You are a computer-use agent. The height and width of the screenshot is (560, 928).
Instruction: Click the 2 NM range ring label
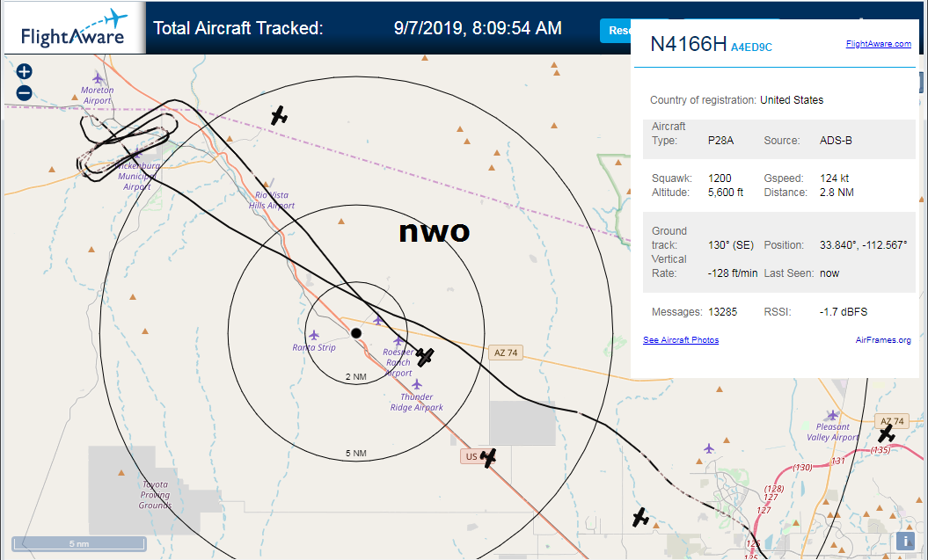(355, 376)
